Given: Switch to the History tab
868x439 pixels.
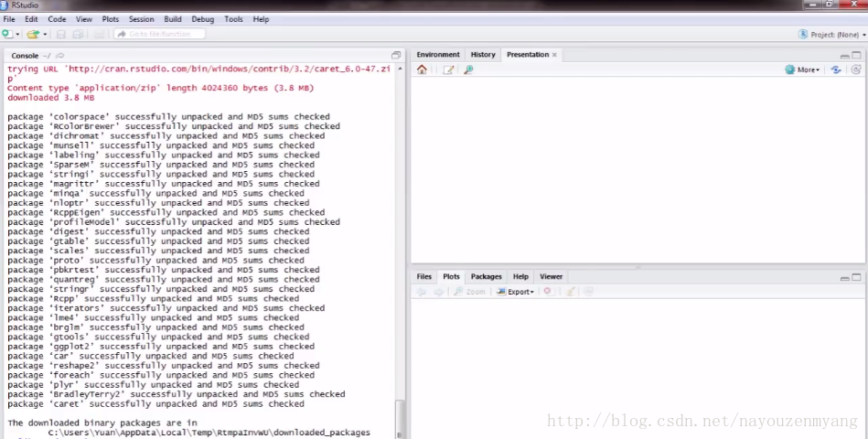Looking at the screenshot, I should (x=483, y=54).
